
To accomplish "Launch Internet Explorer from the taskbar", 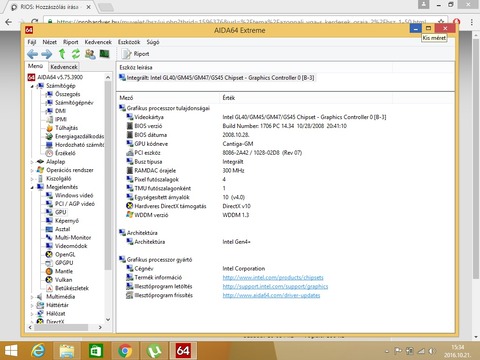I will [38, 351].
